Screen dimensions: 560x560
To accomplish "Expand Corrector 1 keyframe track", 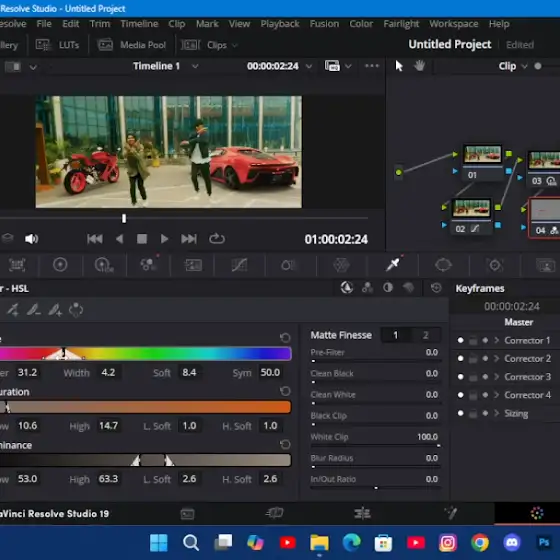I will [496, 340].
